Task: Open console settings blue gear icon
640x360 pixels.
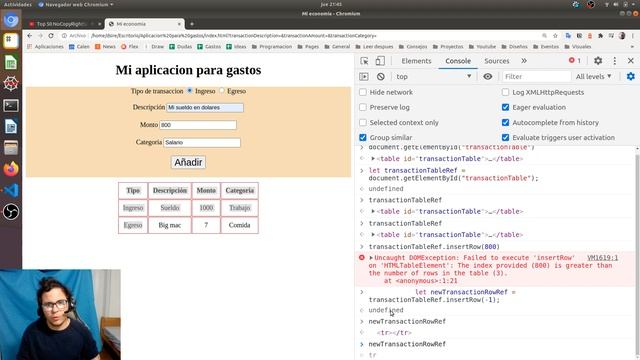Action: coord(631,76)
